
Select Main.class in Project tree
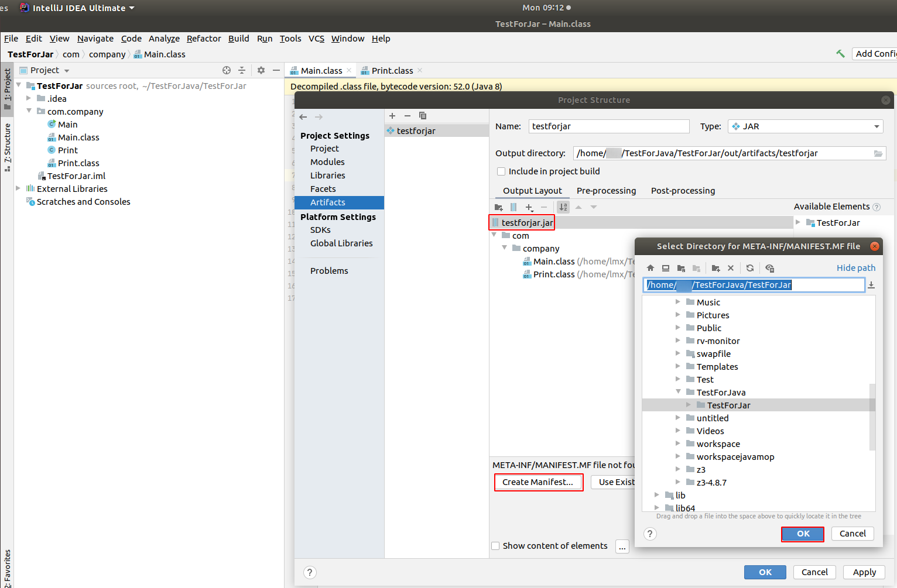click(x=78, y=137)
